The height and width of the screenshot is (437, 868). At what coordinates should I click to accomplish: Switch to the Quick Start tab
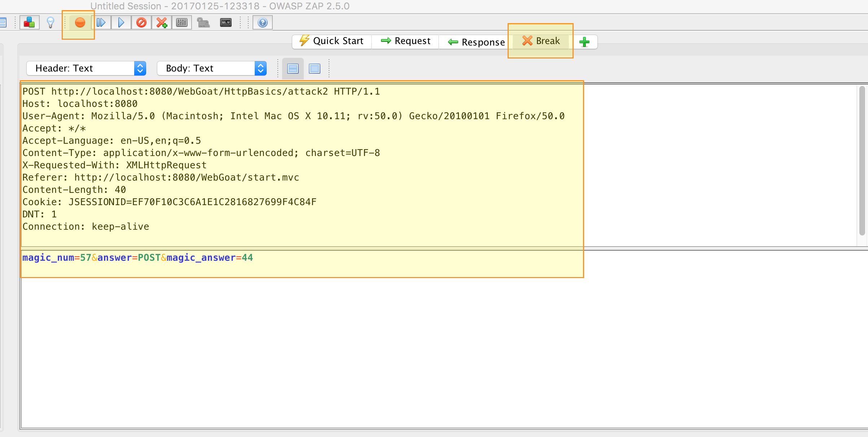coord(332,41)
